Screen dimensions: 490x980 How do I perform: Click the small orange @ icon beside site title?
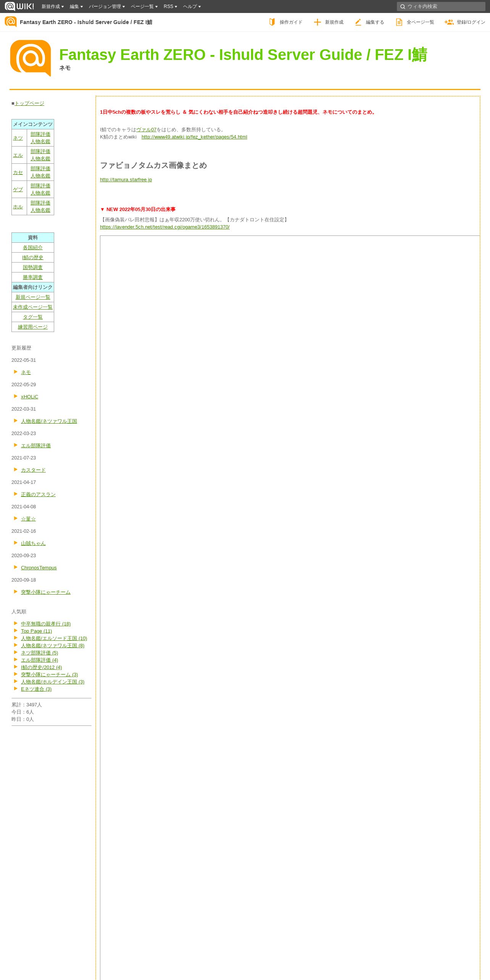coord(11,22)
